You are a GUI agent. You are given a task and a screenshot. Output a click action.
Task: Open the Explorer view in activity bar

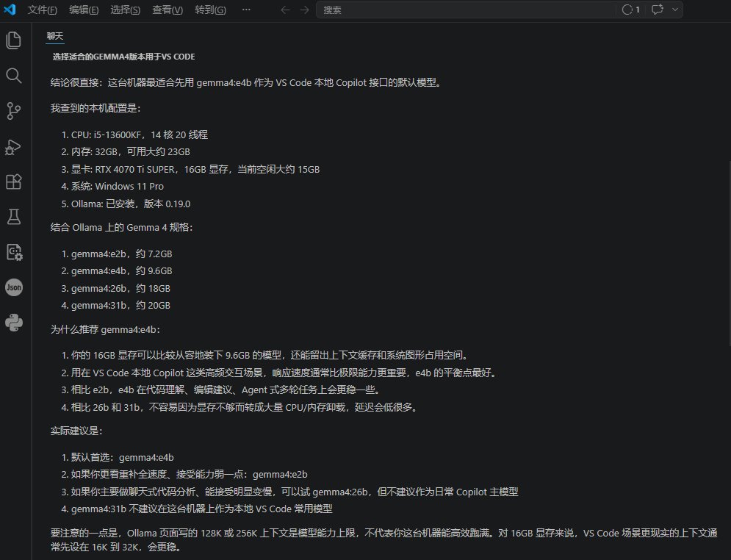point(13,40)
